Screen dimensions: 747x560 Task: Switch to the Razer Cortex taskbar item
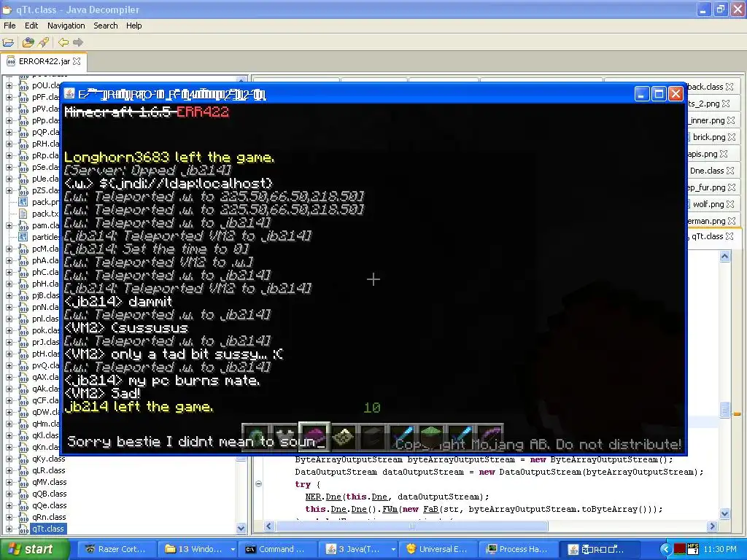[116, 549]
